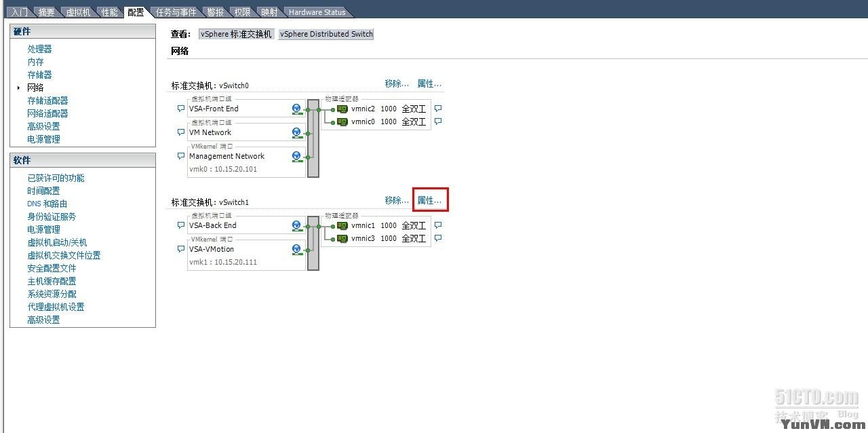
Task: Open 代理虚拟机设置
Action: pos(56,307)
